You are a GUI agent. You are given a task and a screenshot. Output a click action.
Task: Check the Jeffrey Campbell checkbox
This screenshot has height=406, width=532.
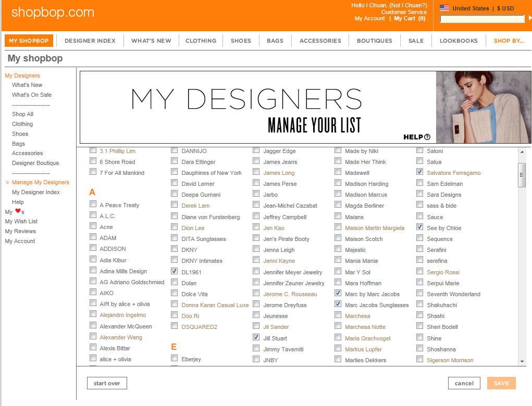pos(256,216)
